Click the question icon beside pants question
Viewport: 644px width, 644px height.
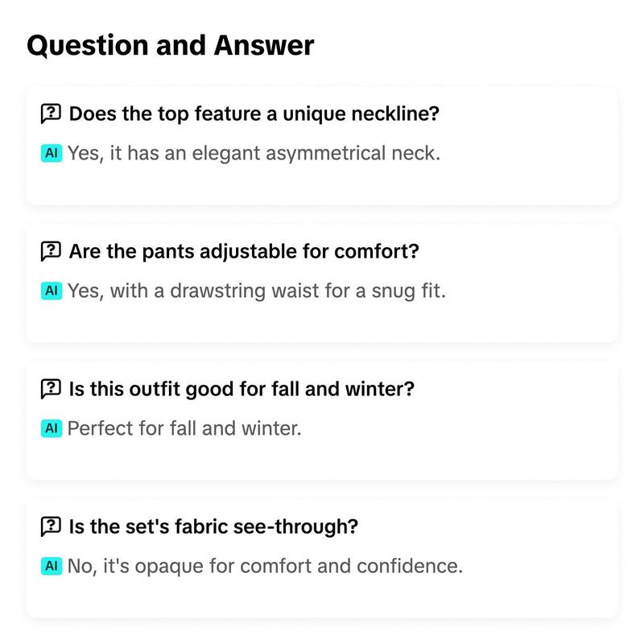(x=51, y=251)
